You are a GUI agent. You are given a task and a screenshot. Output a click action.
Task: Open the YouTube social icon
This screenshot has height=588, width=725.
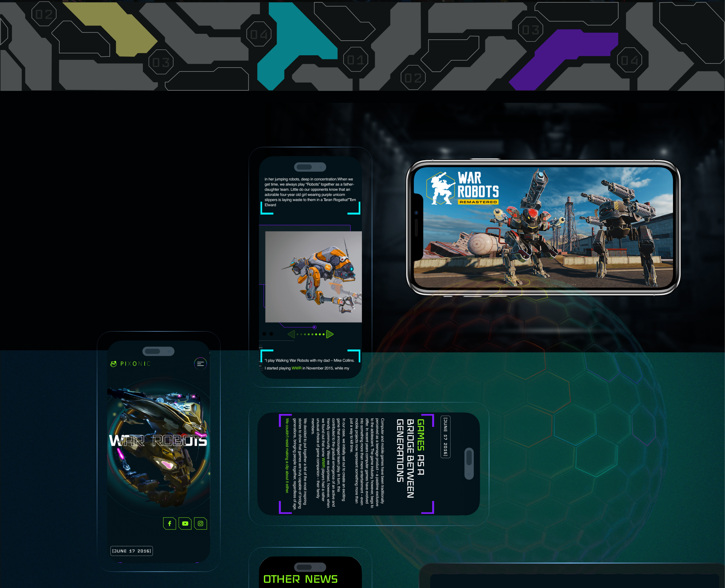pos(185,523)
